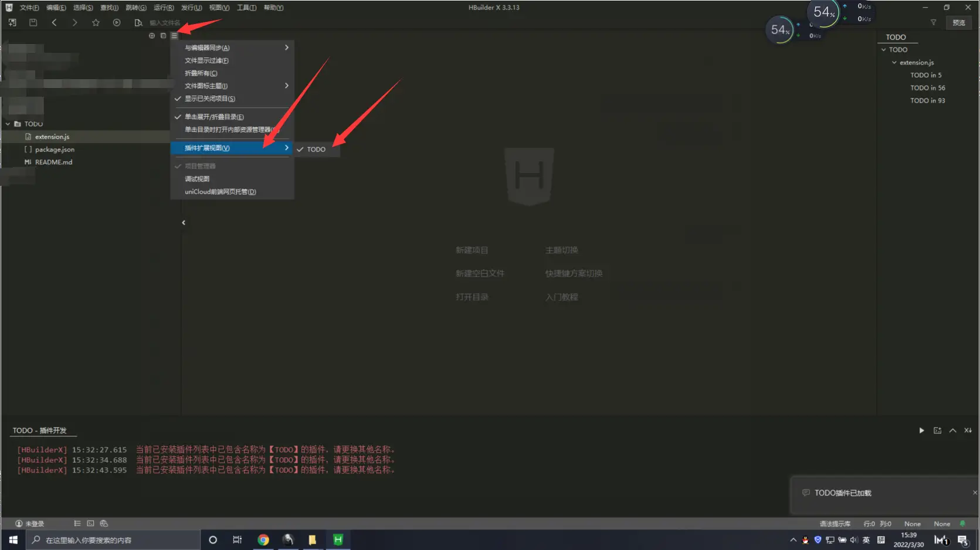Viewport: 980px width, 550px height.
Task: Click the collapse all icon in project panel
Action: tap(163, 36)
